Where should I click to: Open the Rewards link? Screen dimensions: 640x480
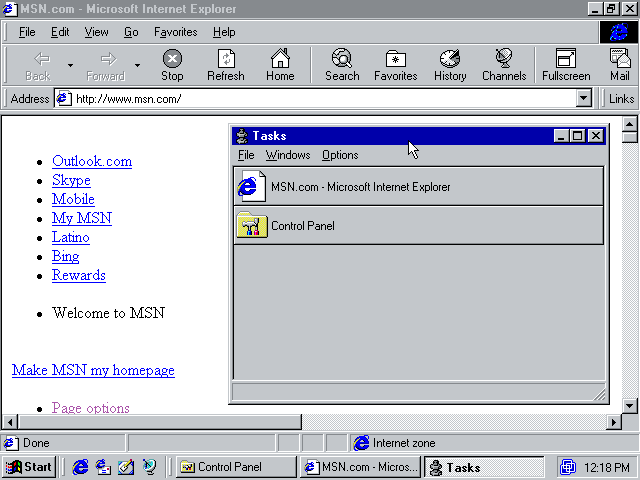point(79,275)
